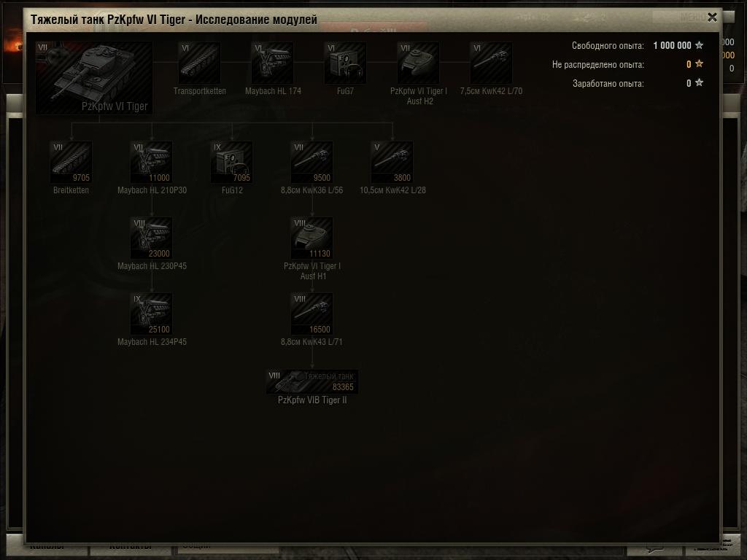Image resolution: width=747 pixels, height=560 pixels.
Task: Click the '7,5см KwK42 L/70' label
Action: point(491,91)
